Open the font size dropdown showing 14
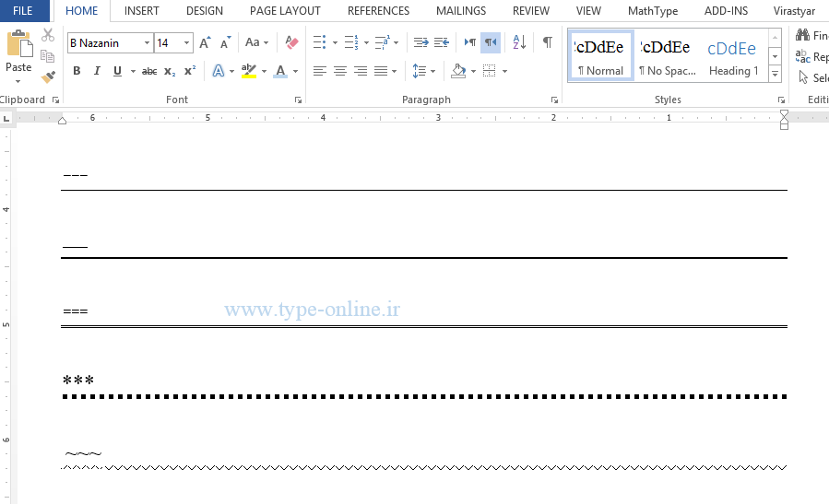This screenshot has width=829, height=504. (187, 43)
